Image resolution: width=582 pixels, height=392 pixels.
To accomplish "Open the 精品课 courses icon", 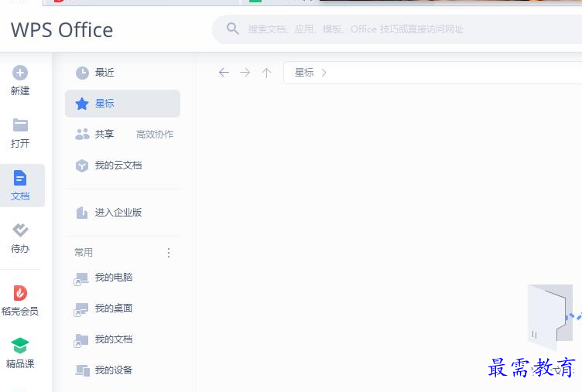I will (20, 346).
